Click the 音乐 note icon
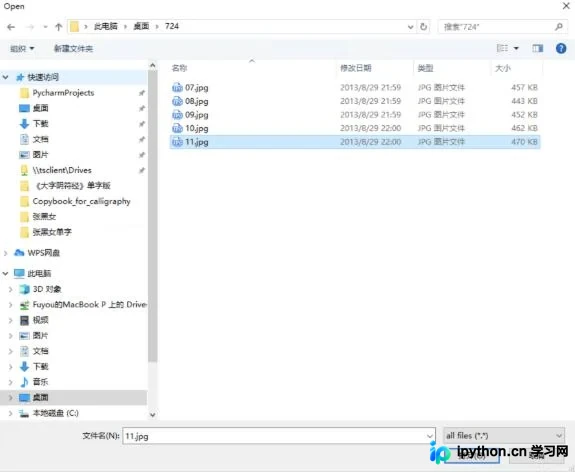This screenshot has height=472, width=575. pos(24,382)
